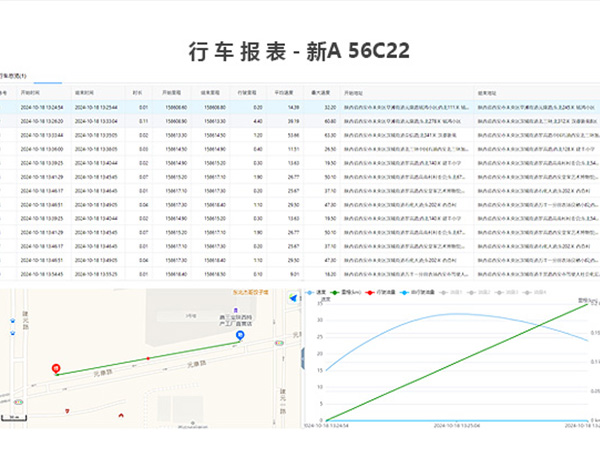Click max speed value 63.30
The width and height of the screenshot is (600, 452).
tap(330, 135)
